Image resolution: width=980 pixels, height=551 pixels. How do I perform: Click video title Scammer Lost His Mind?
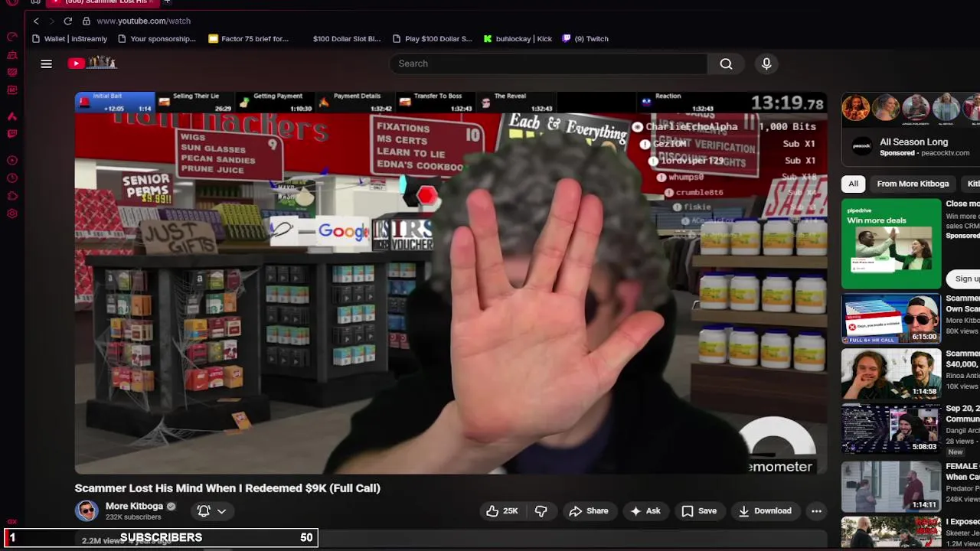pos(227,487)
